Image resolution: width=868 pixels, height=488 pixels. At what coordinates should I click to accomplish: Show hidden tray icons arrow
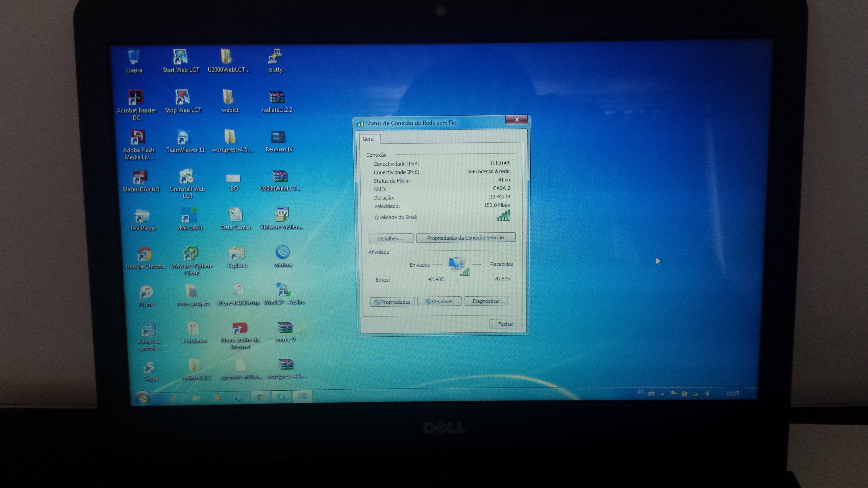click(x=662, y=393)
